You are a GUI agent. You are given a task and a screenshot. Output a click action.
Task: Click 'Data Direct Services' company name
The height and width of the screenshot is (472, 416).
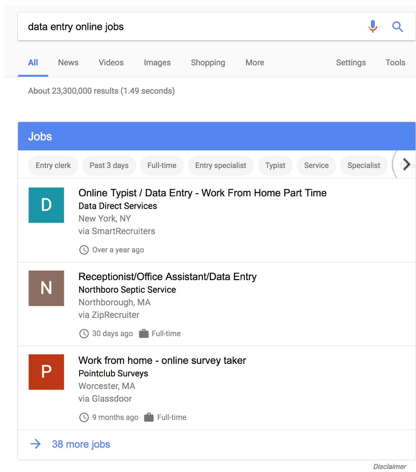(x=118, y=206)
